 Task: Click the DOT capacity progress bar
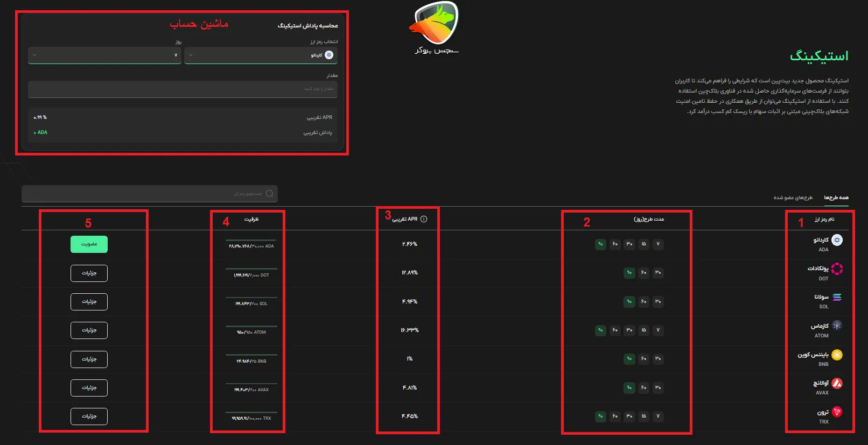tap(251, 269)
